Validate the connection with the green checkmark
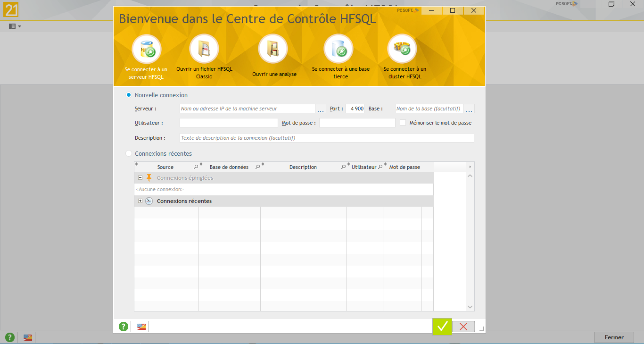This screenshot has height=344, width=644. tap(442, 327)
